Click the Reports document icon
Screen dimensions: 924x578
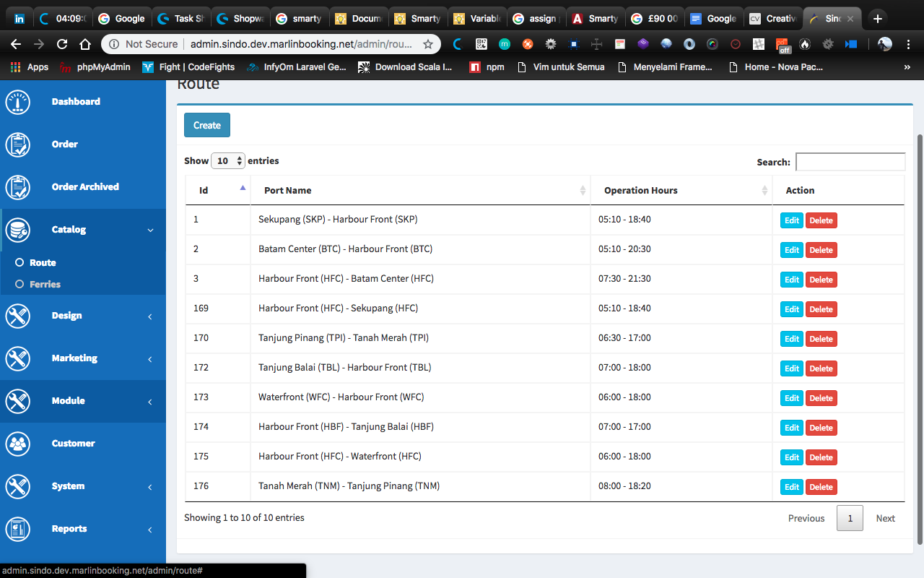(18, 529)
